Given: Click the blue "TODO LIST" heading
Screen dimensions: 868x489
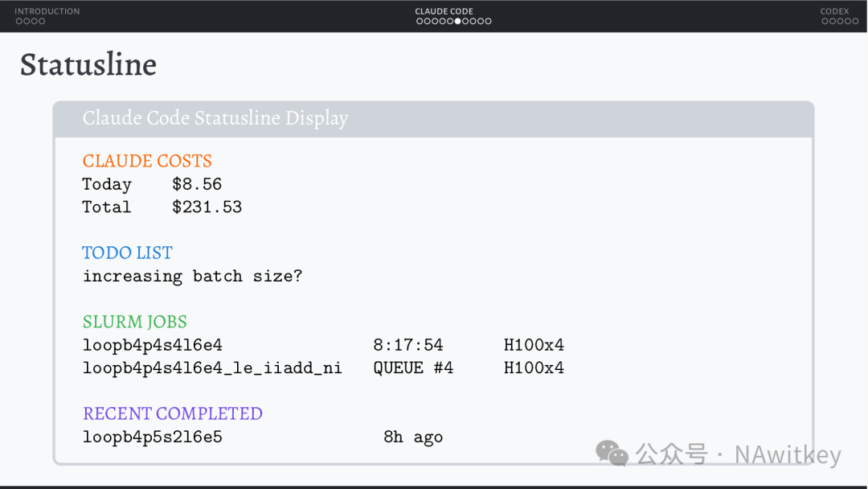Looking at the screenshot, I should (127, 253).
